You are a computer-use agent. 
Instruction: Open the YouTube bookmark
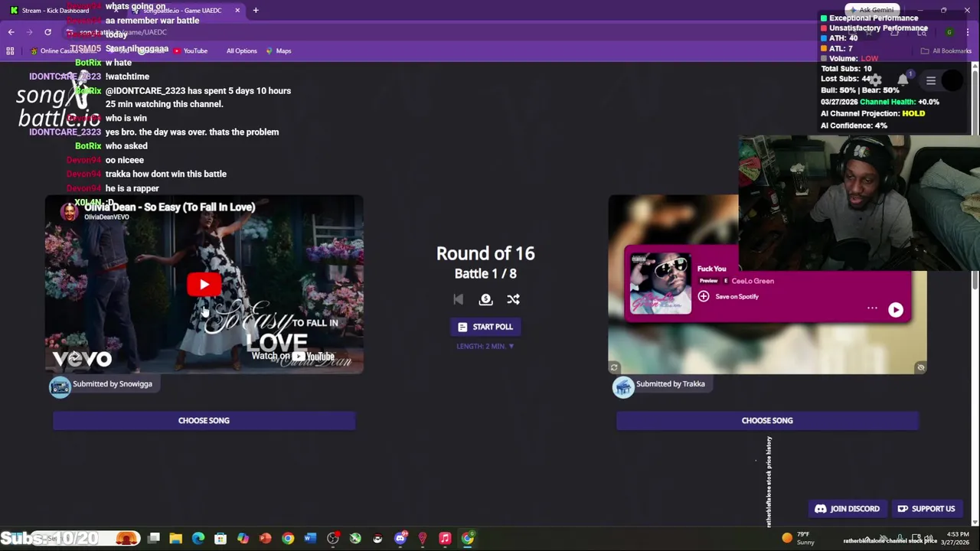(191, 51)
